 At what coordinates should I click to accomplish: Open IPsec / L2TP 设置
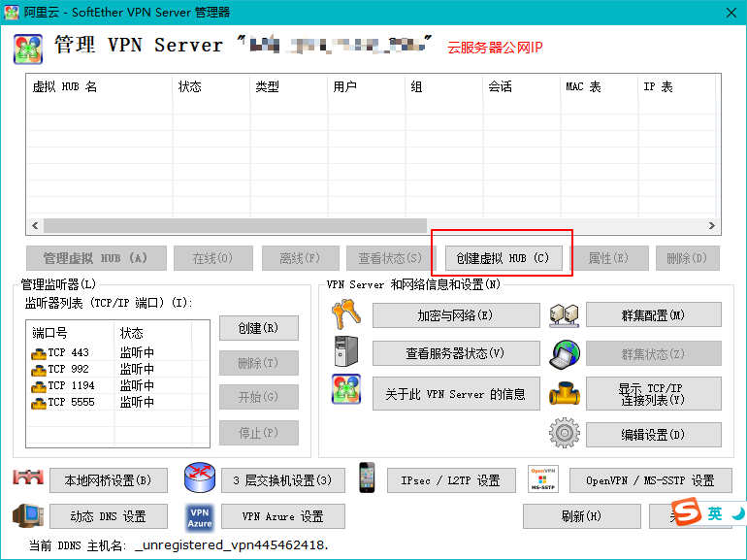[x=451, y=480]
